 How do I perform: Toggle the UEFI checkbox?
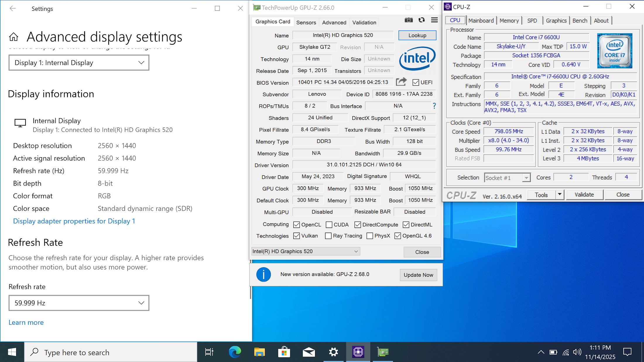[416, 82]
